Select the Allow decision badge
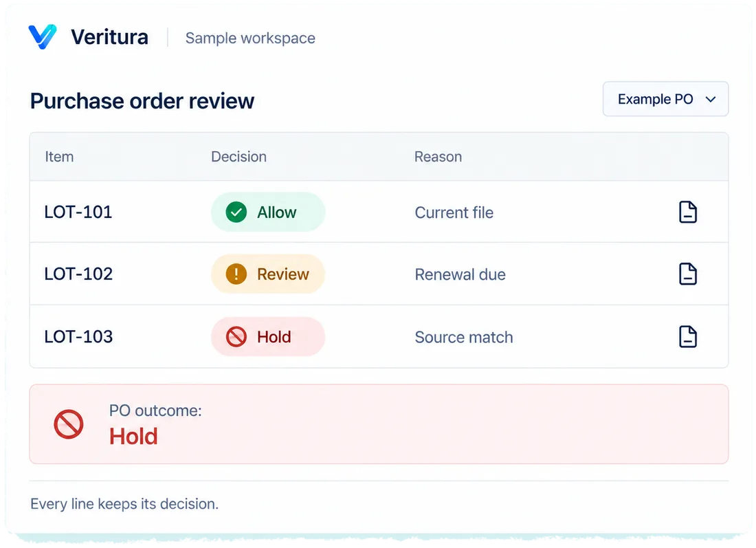 268,212
